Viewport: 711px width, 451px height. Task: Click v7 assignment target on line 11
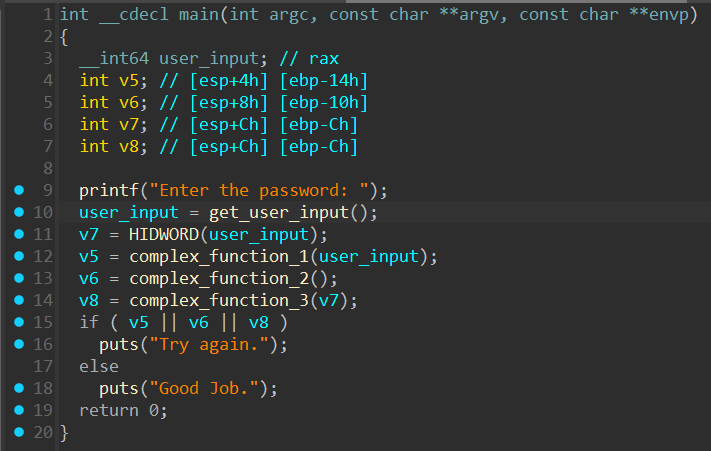coord(89,235)
